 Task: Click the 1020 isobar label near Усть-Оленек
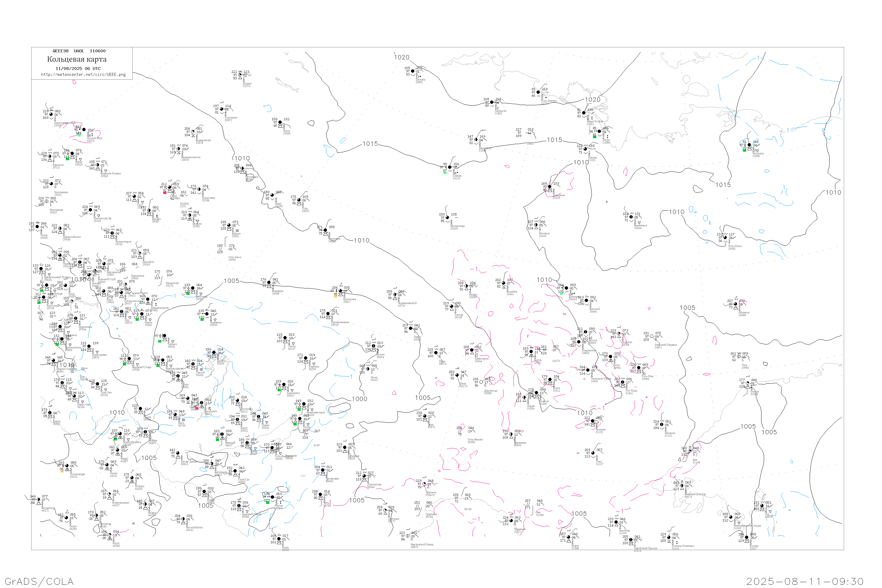(592, 100)
